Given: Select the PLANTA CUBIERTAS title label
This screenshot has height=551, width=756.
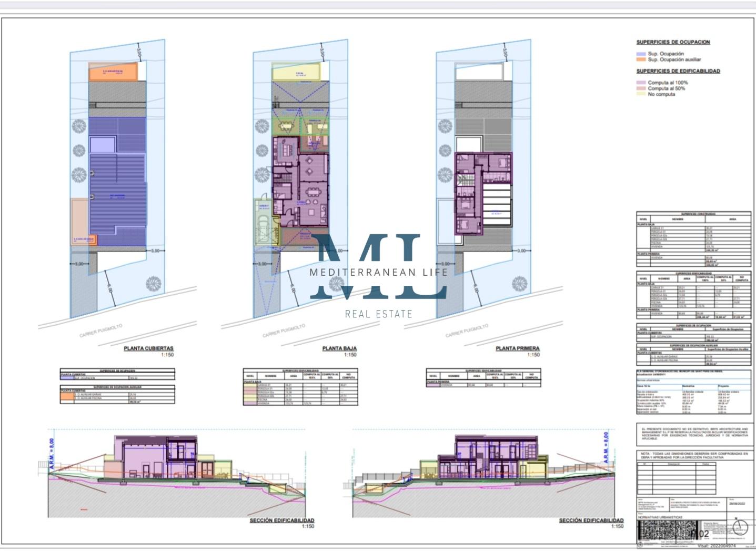Looking at the screenshot, I should point(148,348).
